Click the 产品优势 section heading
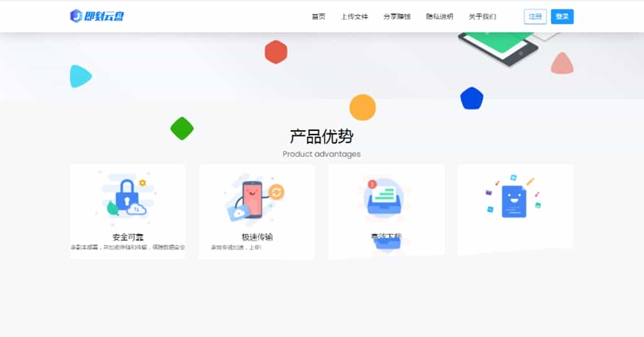This screenshot has width=644, height=337. coord(321,136)
